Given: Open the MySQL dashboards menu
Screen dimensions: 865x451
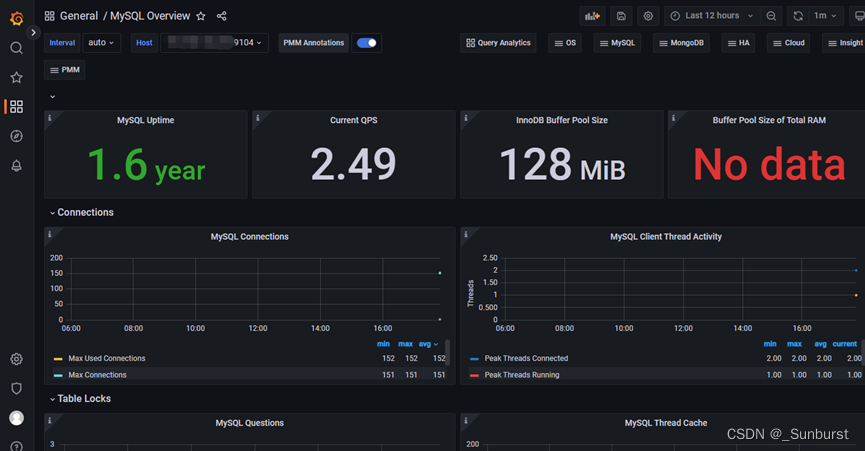Looking at the screenshot, I should tap(617, 43).
